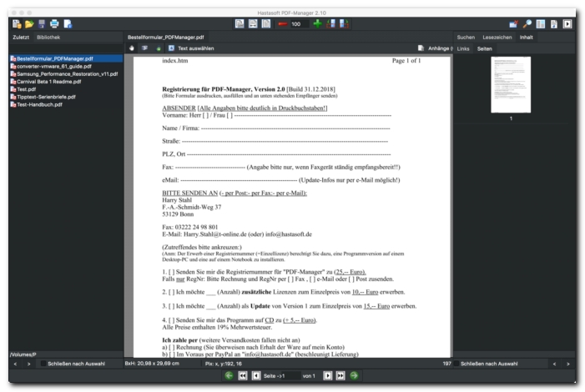
Task: Click the right panel back arrow '<'
Action: (x=554, y=364)
